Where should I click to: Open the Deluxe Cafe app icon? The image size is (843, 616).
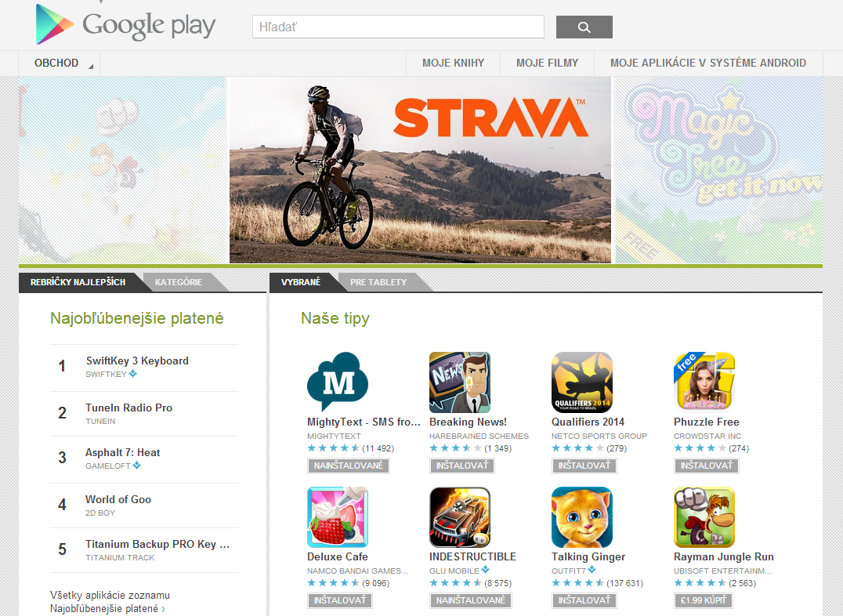tap(338, 517)
